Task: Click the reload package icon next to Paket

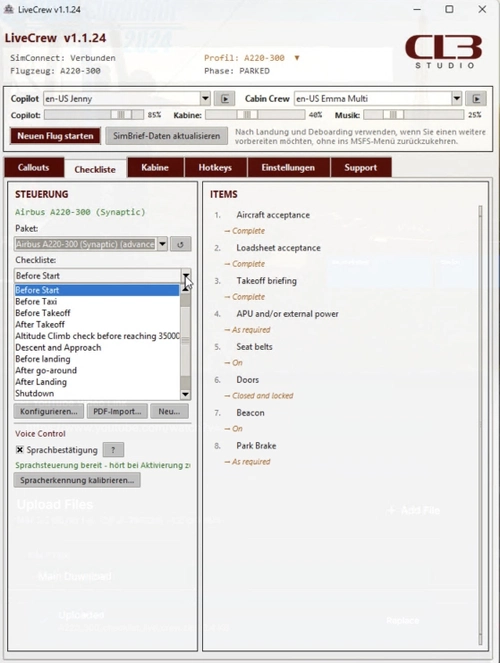Action: (x=180, y=244)
